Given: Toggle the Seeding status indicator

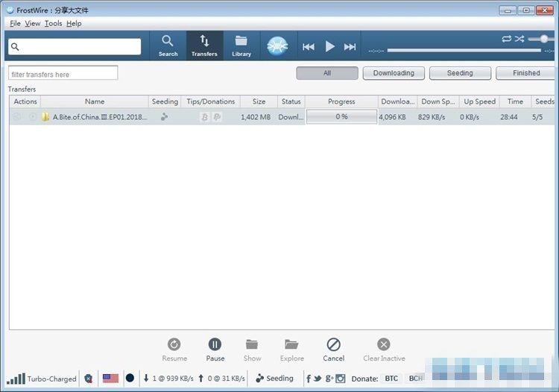Looking at the screenshot, I should (x=274, y=379).
